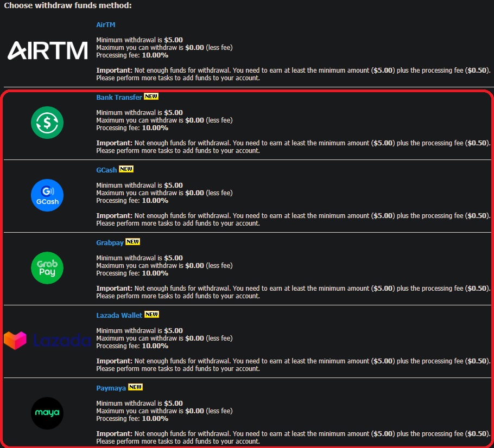Viewport: 494px width, 448px height.
Task: Click the Bank Transfer dollar icon
Action: [x=47, y=123]
